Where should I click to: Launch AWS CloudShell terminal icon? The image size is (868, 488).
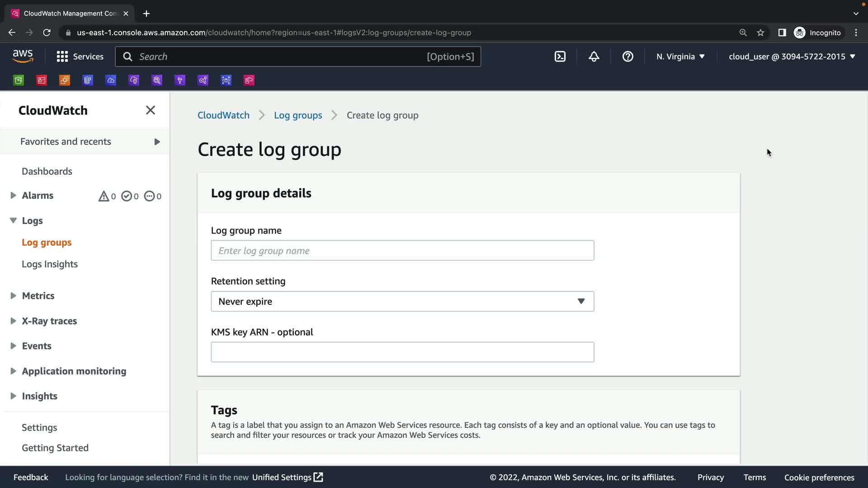point(560,56)
